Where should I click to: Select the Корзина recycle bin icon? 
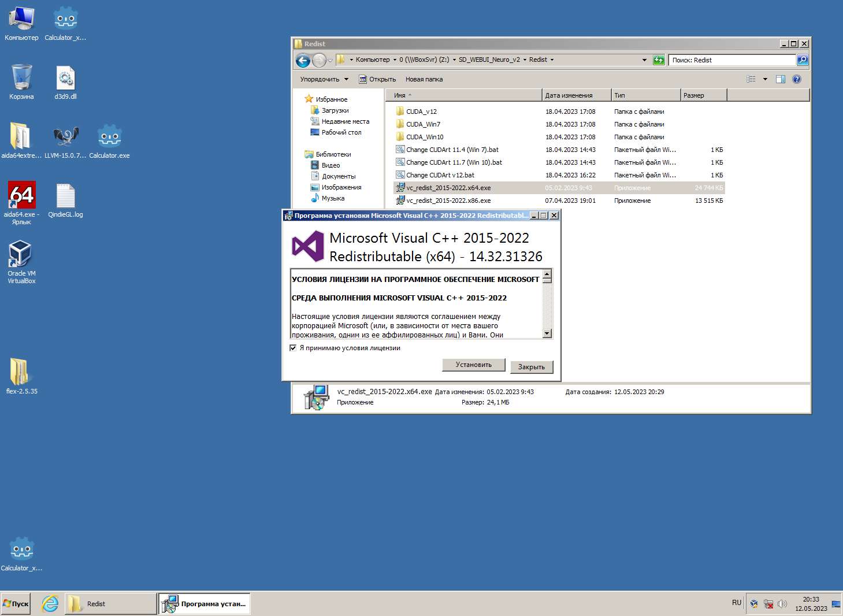[x=21, y=81]
